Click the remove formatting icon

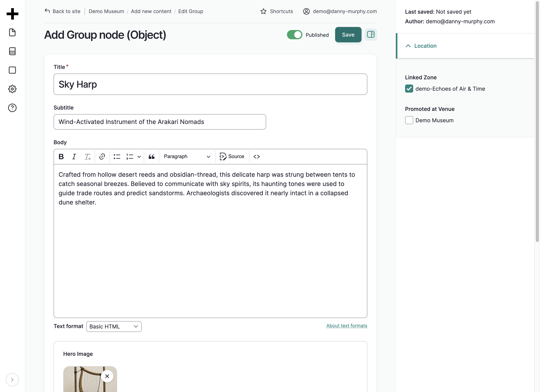coord(87,157)
